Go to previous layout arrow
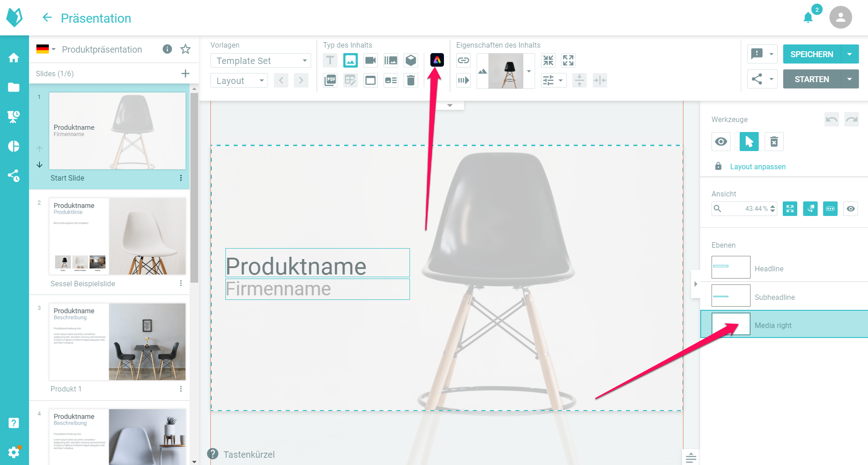The height and width of the screenshot is (465, 868). pos(281,80)
